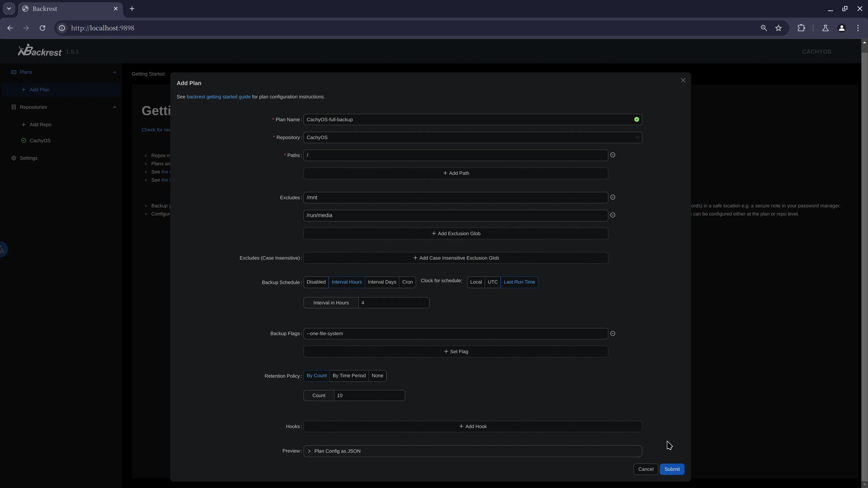Go back in browser history
The height and width of the screenshot is (488, 868).
10,28
